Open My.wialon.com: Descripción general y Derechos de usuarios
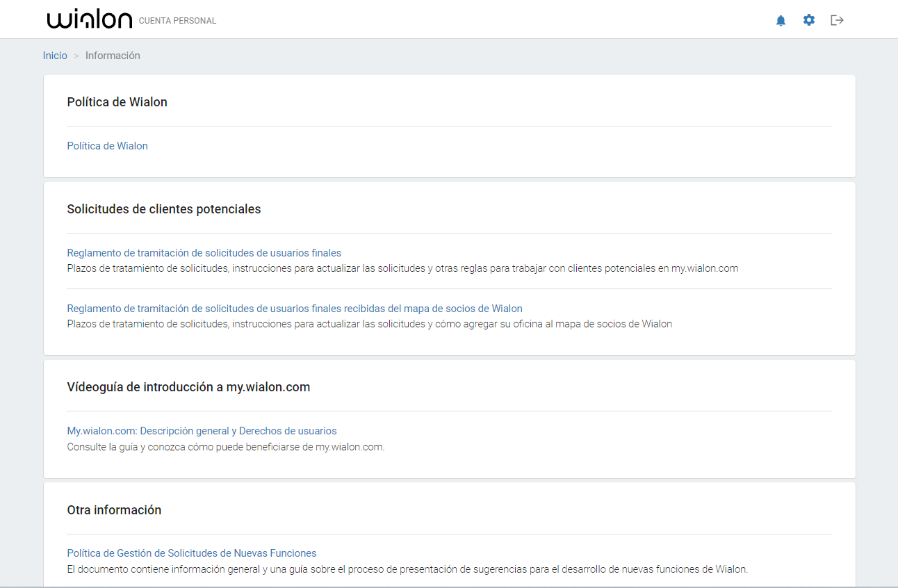The image size is (898, 588). click(202, 430)
